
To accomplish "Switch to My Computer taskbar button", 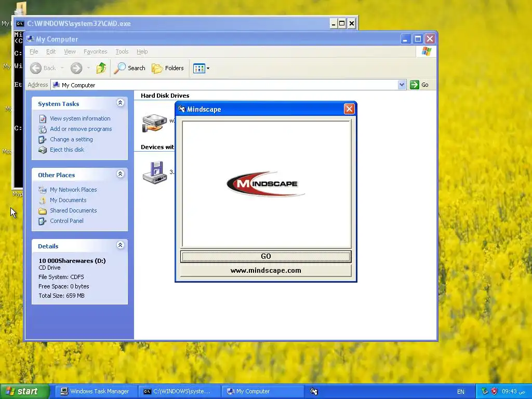I will 262,392.
